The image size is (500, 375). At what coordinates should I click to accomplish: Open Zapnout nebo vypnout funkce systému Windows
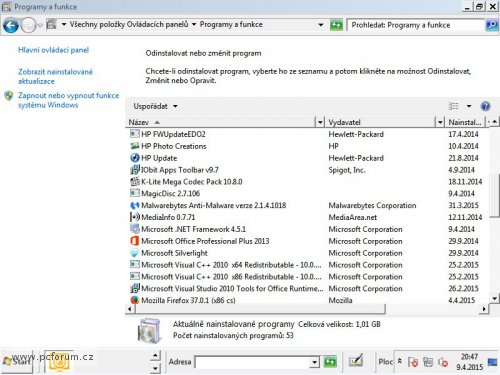68,100
